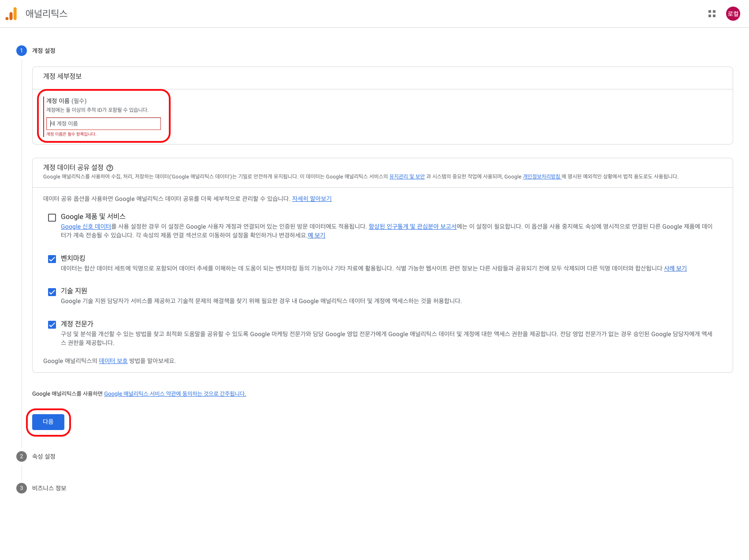Click the Google Analytics logo icon
The width and height of the screenshot is (749, 560).
click(11, 14)
